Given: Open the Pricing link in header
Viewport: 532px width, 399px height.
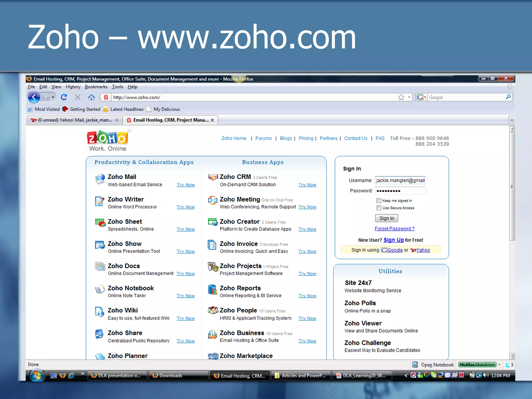Looking at the screenshot, I should [x=306, y=138].
